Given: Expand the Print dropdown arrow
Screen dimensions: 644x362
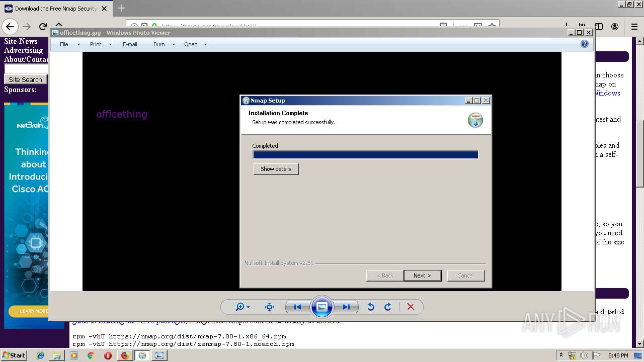Looking at the screenshot, I should click(110, 44).
